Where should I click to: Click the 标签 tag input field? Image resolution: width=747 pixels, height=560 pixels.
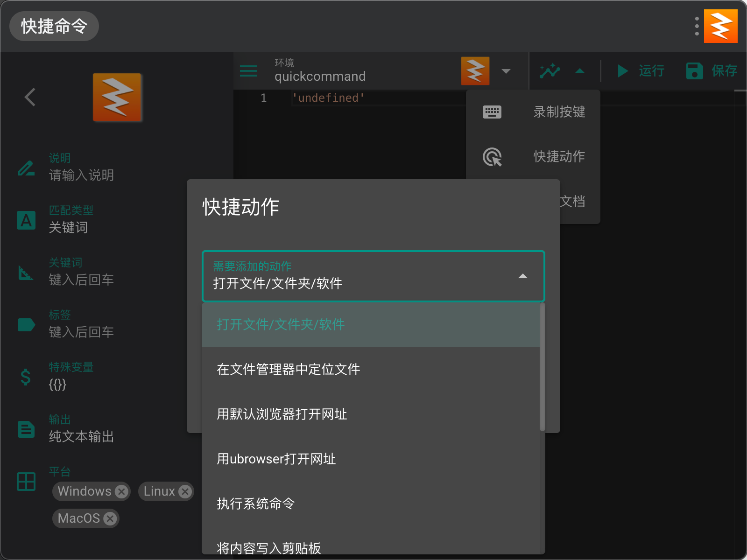pyautogui.click(x=117, y=324)
